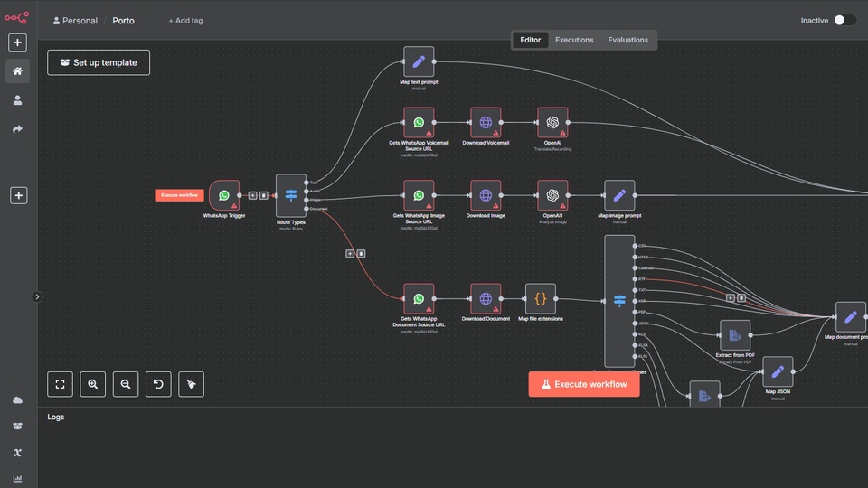Delete the trigger to Route Types connection

(x=263, y=195)
